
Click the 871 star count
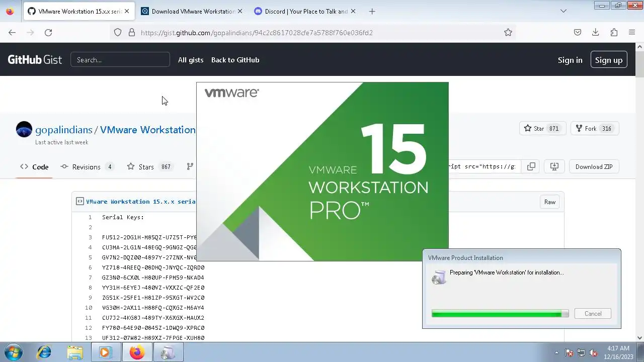point(554,129)
